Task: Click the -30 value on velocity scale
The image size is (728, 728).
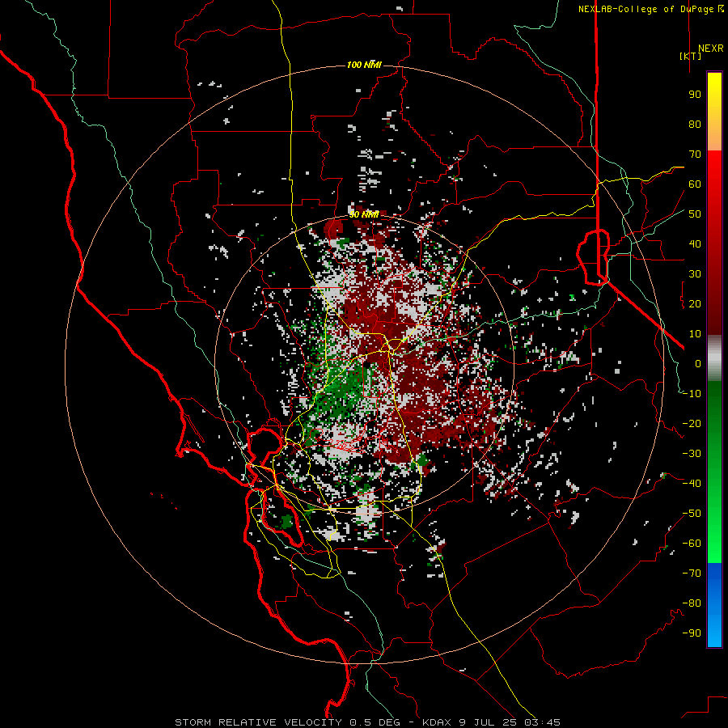Action: tap(692, 454)
